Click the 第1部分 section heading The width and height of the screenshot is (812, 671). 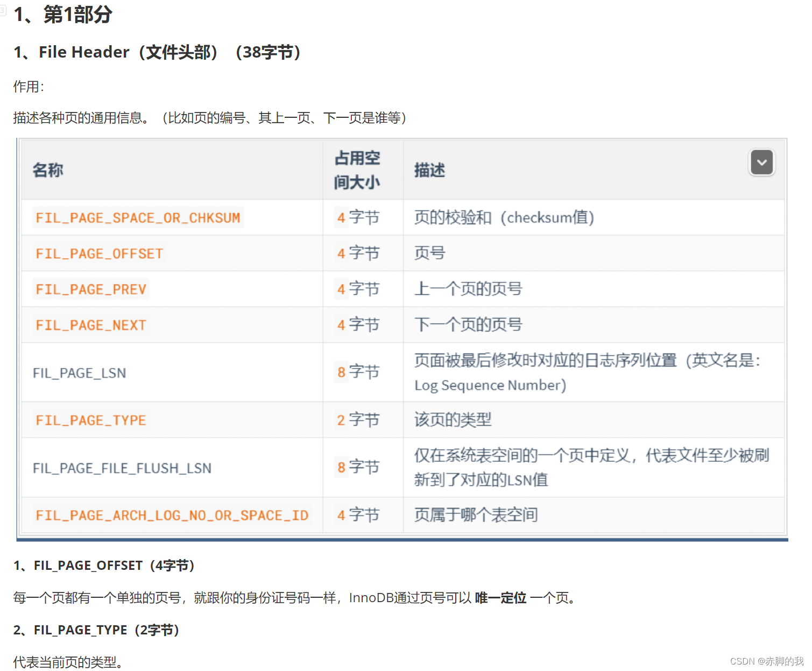[63, 15]
